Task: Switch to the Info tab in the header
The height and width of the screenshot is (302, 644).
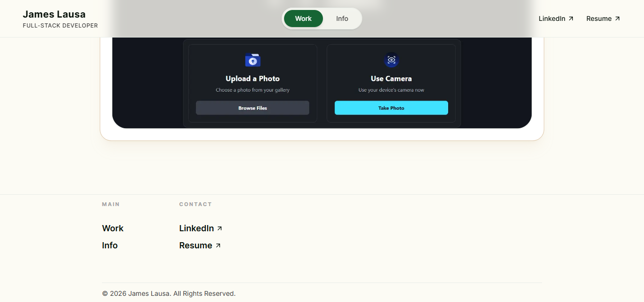Action: [x=342, y=19]
